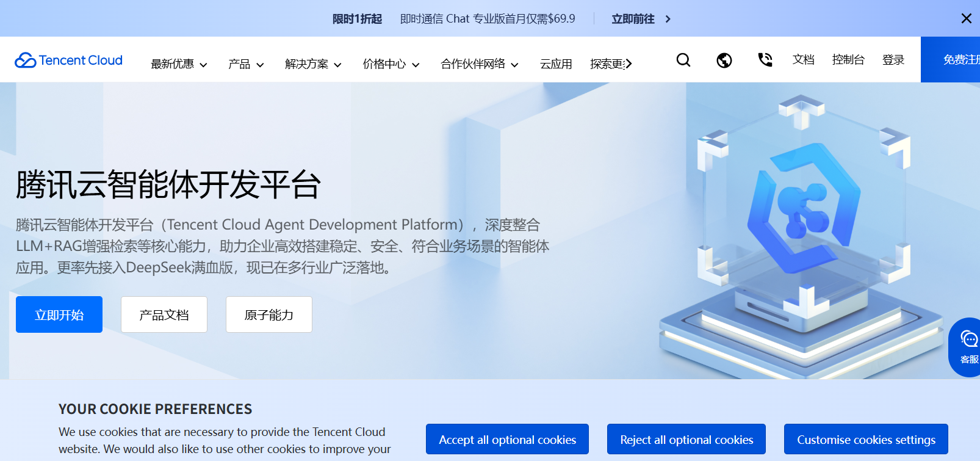Screen dimensions: 980x461
Task: Open the 控制台 console
Action: point(848,60)
